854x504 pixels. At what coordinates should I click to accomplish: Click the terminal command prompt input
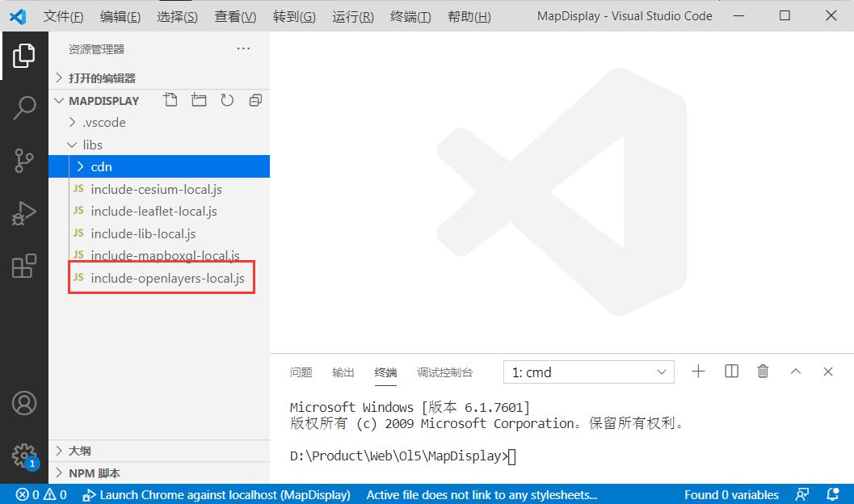pos(511,456)
